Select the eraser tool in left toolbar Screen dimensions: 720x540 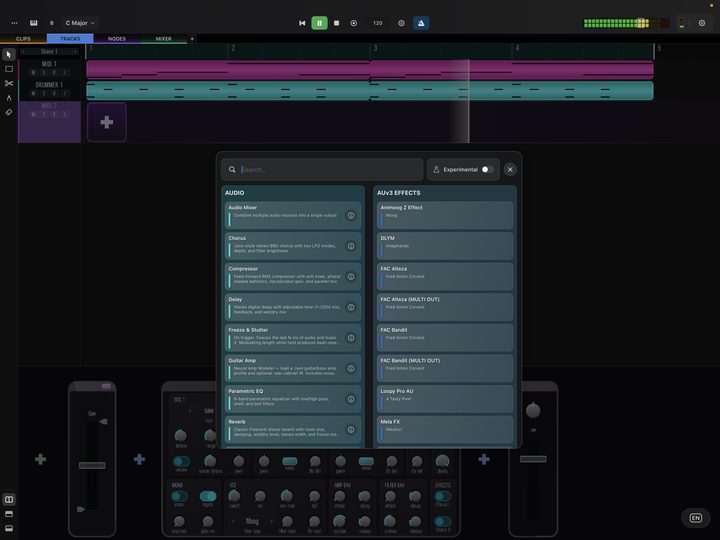tap(9, 112)
